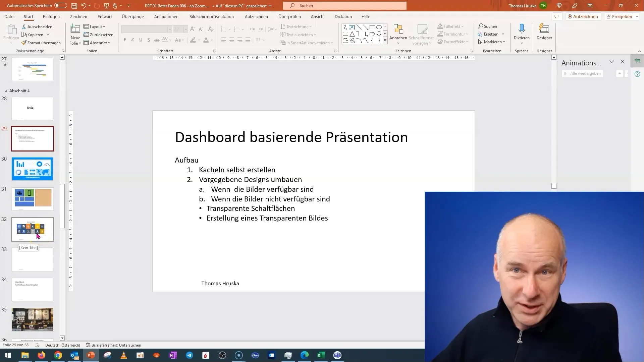
Task: Expand the Abschnitt dropdown arrow
Action: point(109,43)
